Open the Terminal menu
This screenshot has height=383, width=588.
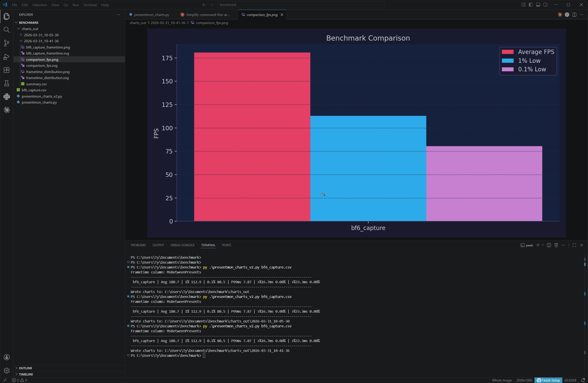[x=90, y=5]
